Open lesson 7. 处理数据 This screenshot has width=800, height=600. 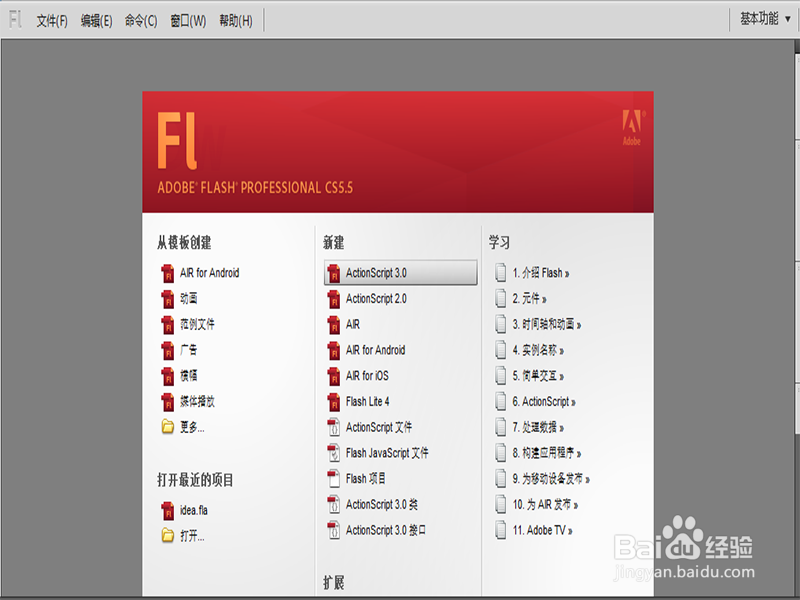click(x=538, y=427)
